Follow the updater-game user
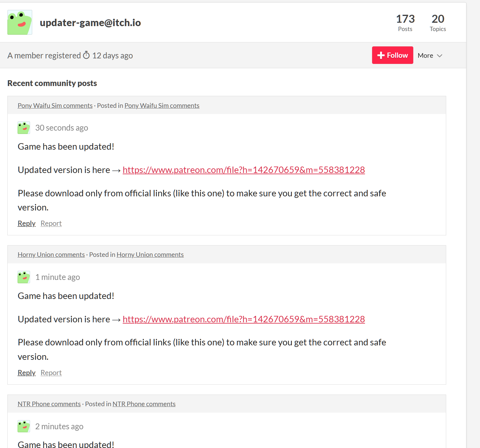Screen dimensions: 480x448 (x=392, y=55)
